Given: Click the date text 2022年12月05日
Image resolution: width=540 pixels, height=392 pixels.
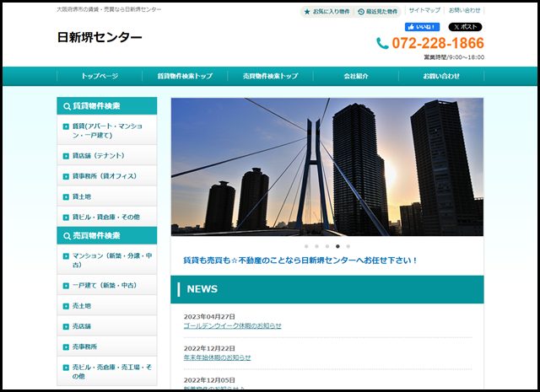Looking at the screenshot, I should [209, 380].
